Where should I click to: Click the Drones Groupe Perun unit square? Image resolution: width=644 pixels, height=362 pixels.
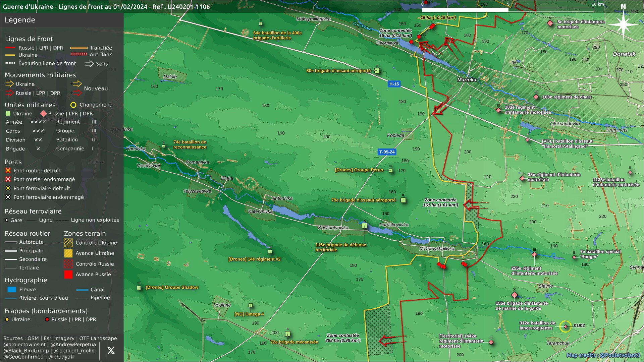pyautogui.click(x=390, y=170)
